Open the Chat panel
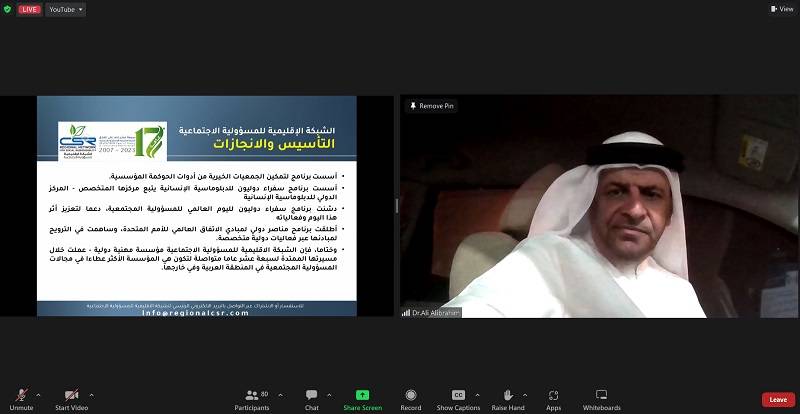Screen dimensions: 800x414 click(312, 395)
